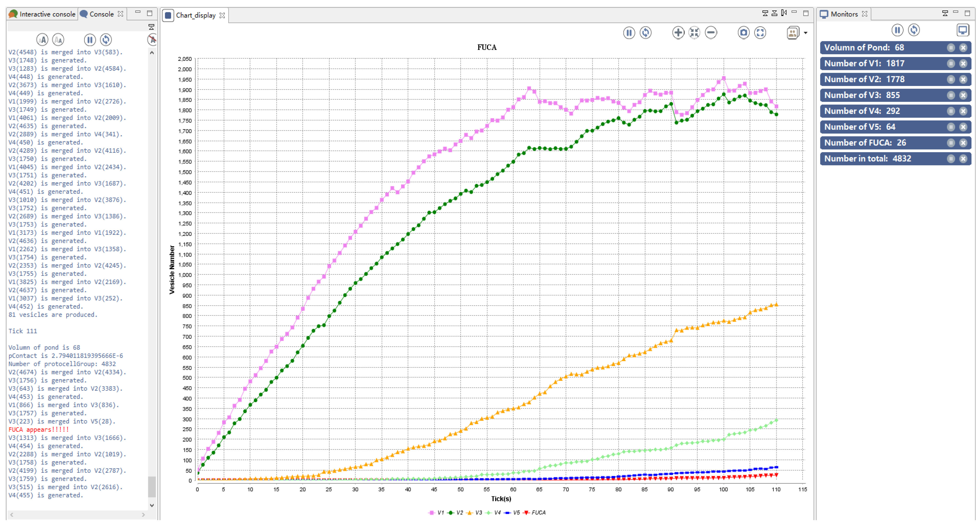Zoom out of the FUCA chart
The height and width of the screenshot is (526, 980).
(x=711, y=33)
